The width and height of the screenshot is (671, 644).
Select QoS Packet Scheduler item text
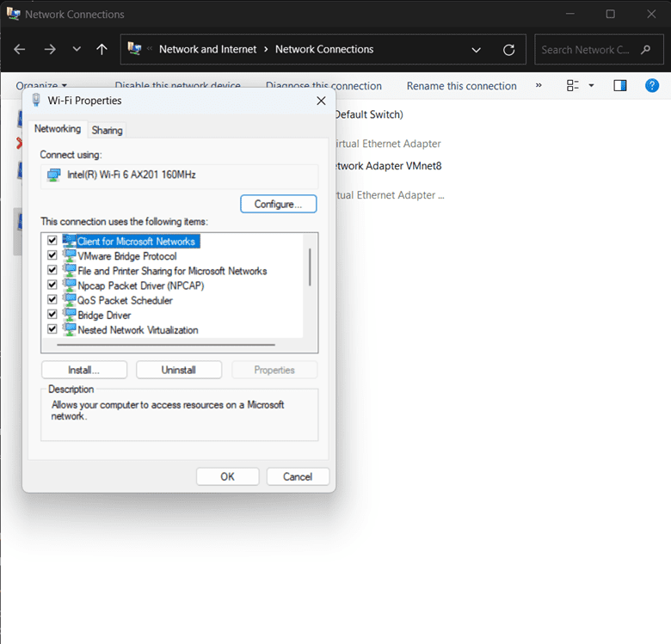coord(125,301)
